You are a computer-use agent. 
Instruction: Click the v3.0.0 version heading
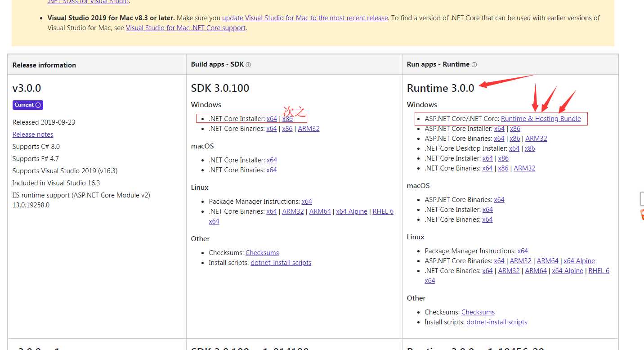coord(27,88)
